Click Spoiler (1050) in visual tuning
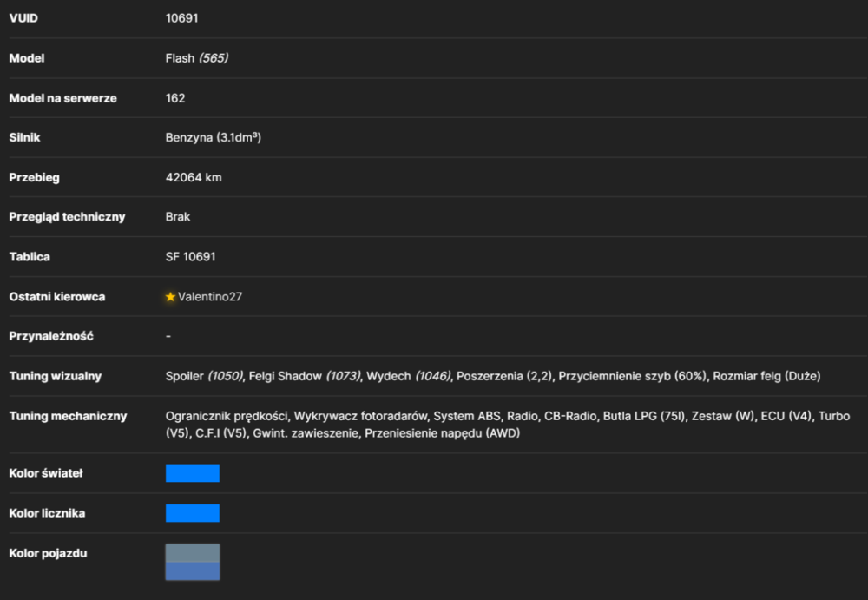Screen dimensions: 868x600 pyautogui.click(x=204, y=376)
